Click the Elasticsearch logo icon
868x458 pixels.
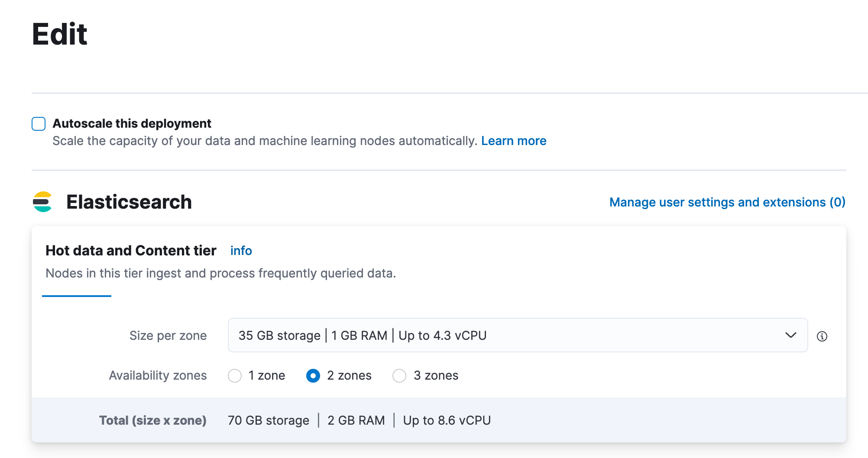click(42, 202)
